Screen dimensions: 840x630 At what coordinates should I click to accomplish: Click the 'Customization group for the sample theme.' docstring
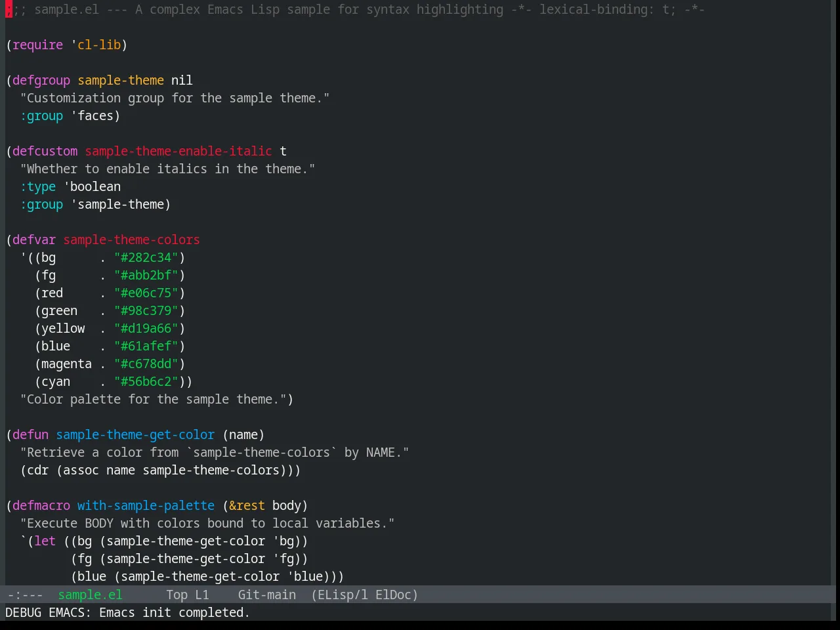coord(175,98)
